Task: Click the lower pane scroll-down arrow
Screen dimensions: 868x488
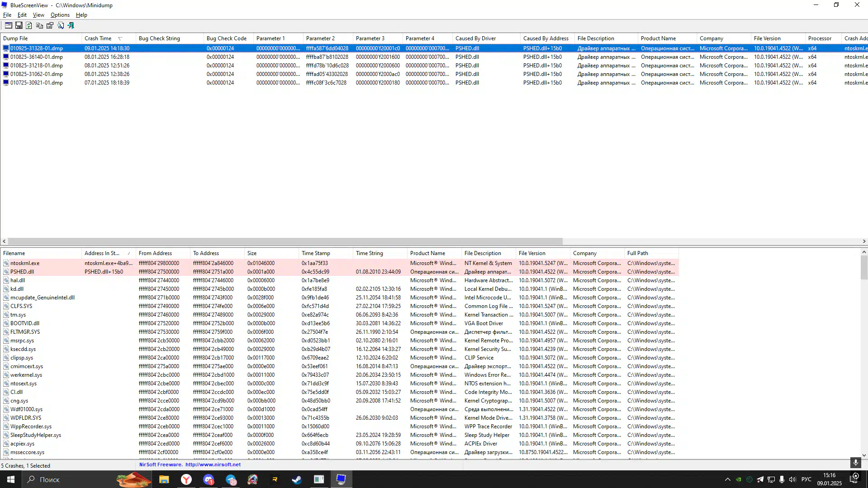Action: point(864,455)
